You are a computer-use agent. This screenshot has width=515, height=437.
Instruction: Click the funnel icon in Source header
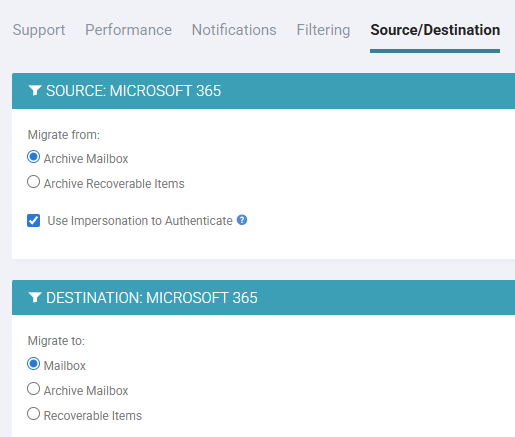coord(35,90)
